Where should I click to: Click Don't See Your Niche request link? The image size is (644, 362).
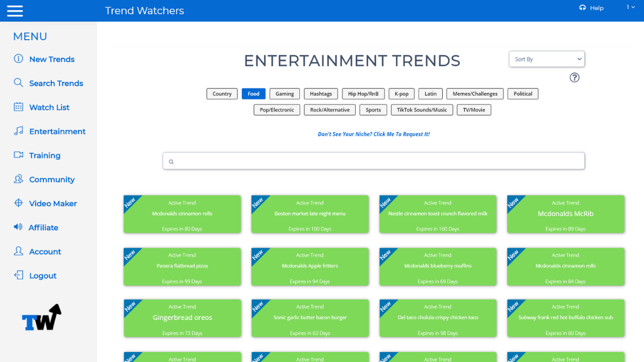coord(374,134)
